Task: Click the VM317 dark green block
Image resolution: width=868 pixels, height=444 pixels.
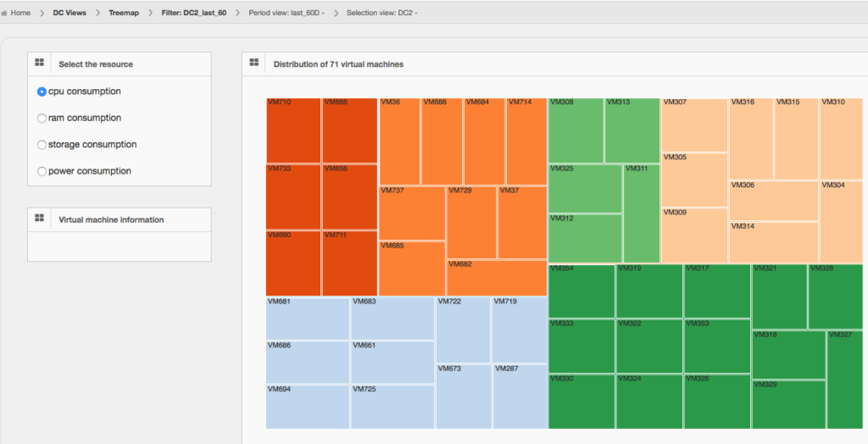Action: pos(717,291)
